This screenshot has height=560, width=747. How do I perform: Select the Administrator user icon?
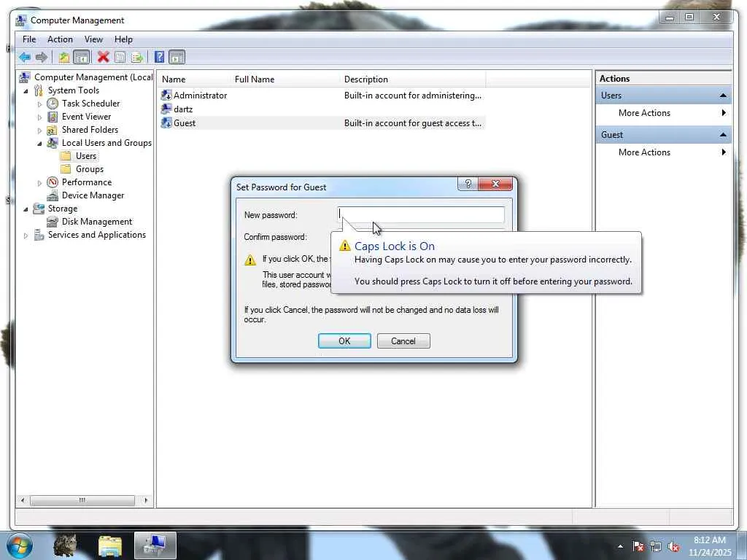166,96
